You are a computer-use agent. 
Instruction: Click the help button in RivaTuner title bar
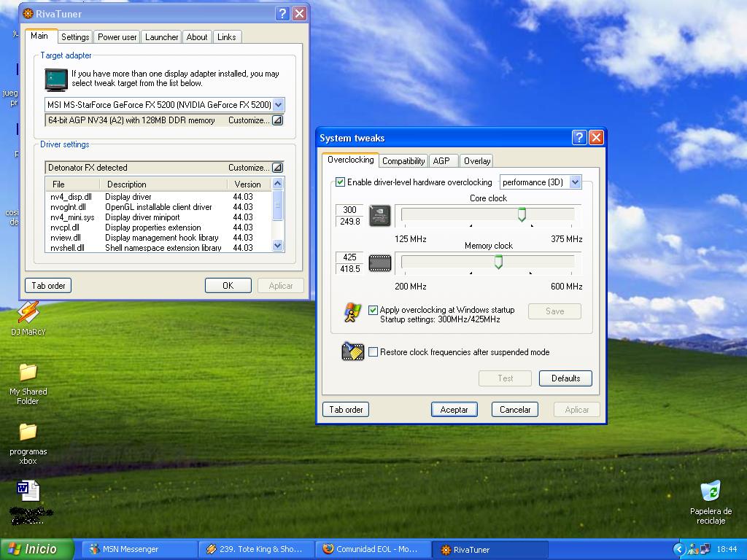click(282, 13)
